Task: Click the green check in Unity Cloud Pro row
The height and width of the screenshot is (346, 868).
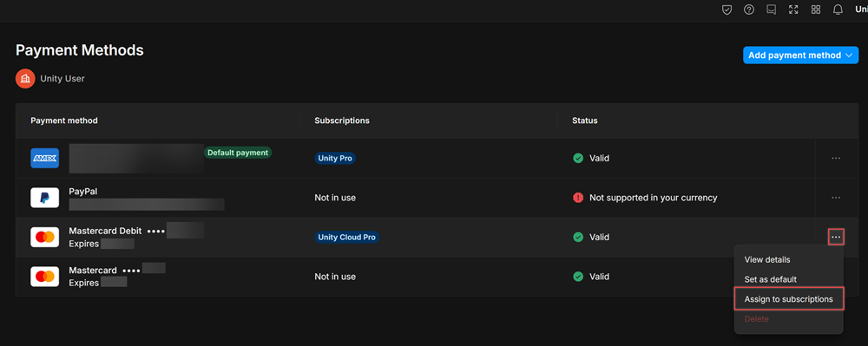Action: pyautogui.click(x=578, y=237)
